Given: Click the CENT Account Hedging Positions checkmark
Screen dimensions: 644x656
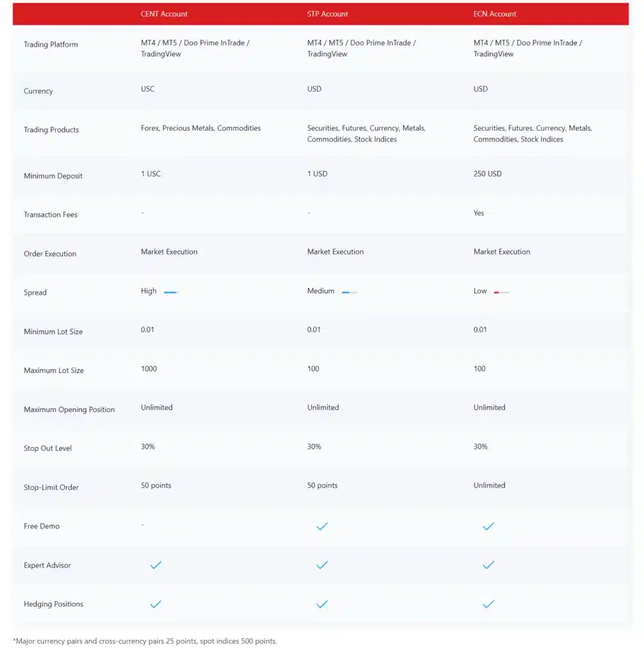Looking at the screenshot, I should [x=156, y=604].
